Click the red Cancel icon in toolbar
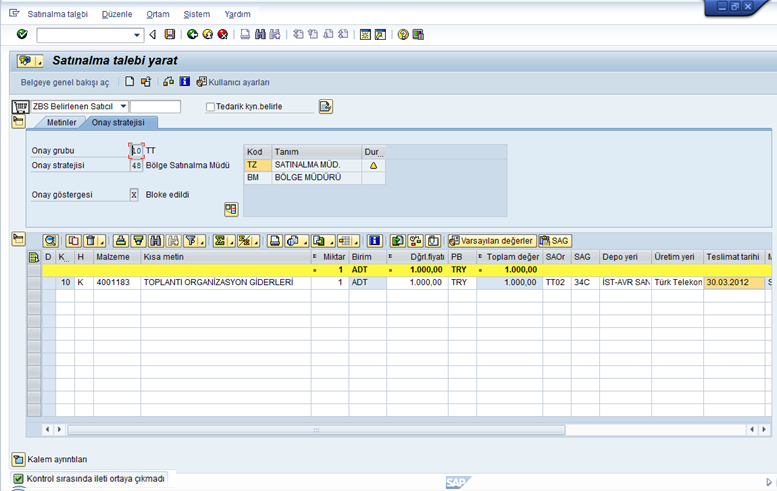 pyautogui.click(x=222, y=34)
